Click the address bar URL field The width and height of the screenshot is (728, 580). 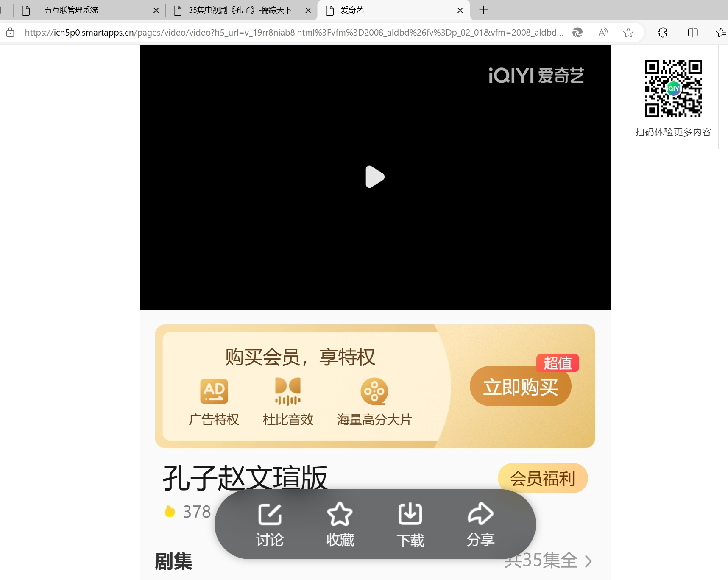(x=293, y=33)
